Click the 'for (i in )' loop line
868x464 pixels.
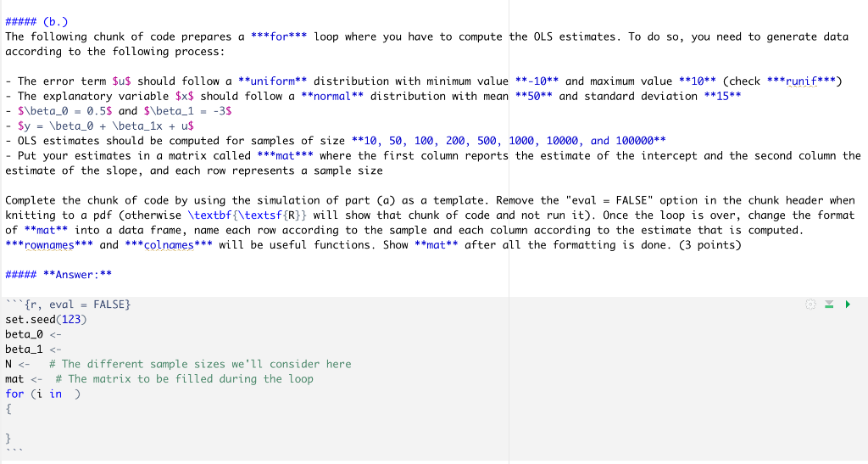pos(42,394)
